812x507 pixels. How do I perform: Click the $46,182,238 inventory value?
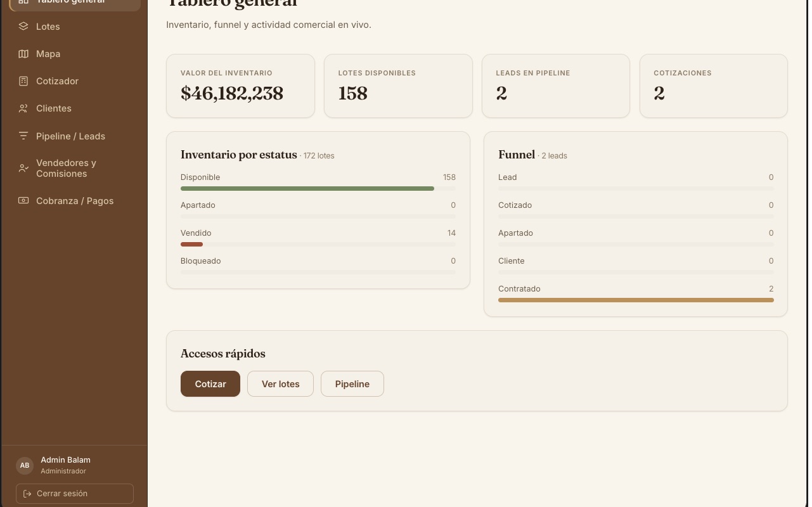coord(232,93)
